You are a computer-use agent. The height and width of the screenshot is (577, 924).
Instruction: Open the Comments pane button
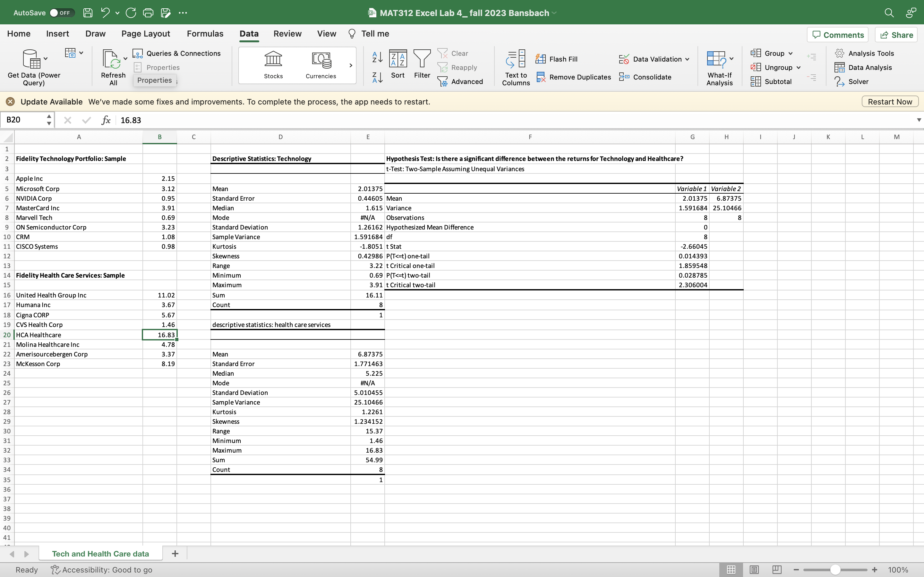(x=838, y=35)
